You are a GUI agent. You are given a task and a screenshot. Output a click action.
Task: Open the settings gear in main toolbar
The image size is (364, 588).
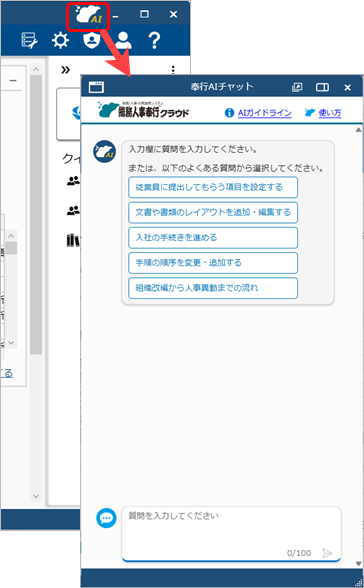60,40
